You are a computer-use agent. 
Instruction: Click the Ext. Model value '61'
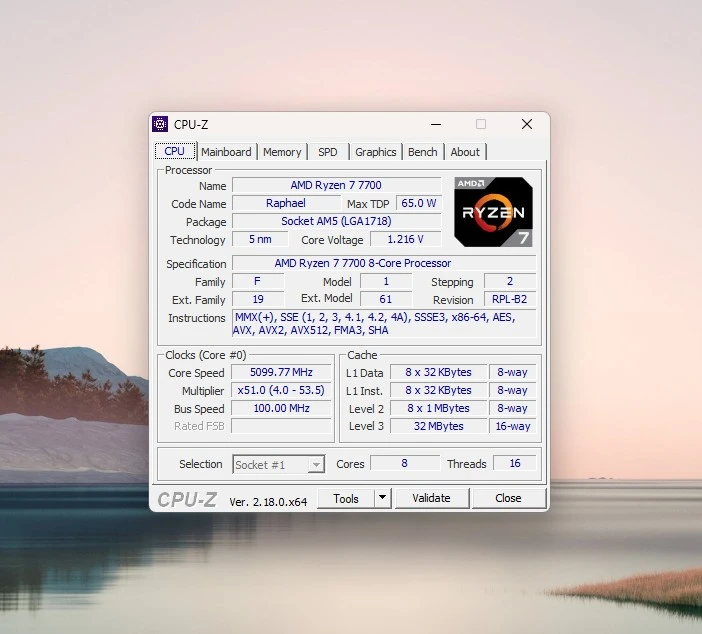click(385, 299)
